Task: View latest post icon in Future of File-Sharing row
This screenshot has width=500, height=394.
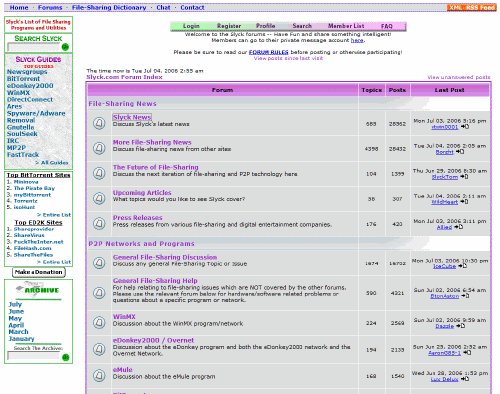Action: click(464, 177)
